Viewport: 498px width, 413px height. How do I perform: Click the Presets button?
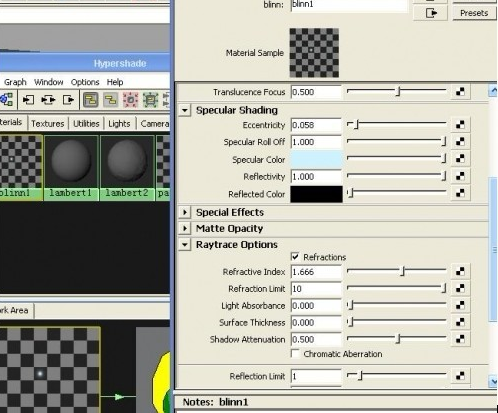(x=474, y=13)
